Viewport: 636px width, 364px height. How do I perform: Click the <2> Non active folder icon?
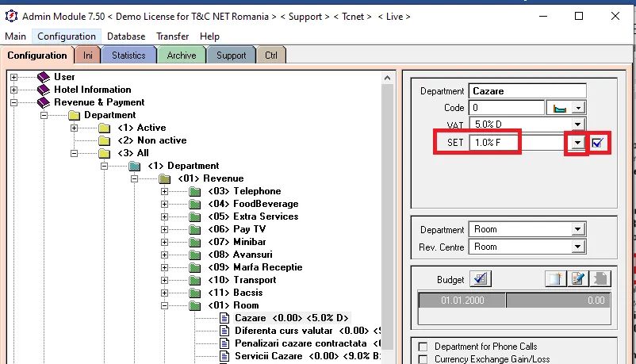[104, 140]
